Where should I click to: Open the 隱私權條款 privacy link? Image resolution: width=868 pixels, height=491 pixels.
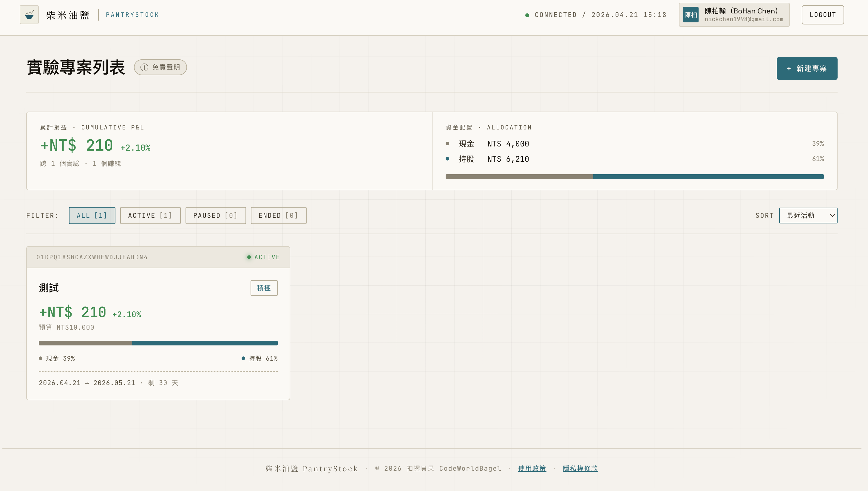(x=580, y=468)
